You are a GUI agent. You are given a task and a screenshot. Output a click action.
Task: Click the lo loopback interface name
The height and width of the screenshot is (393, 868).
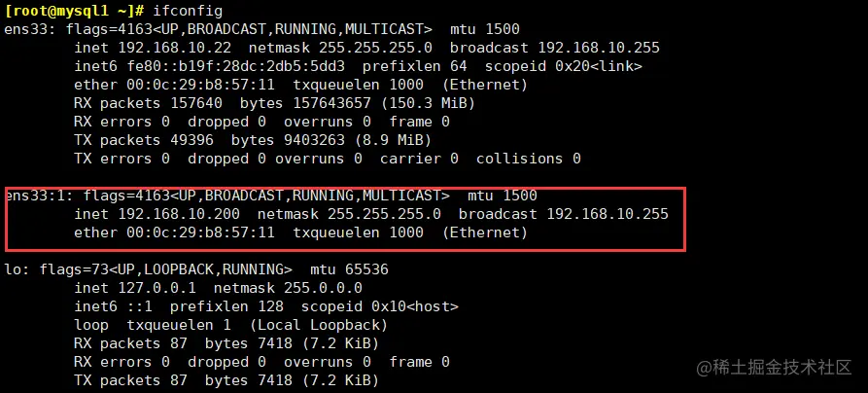(12, 269)
